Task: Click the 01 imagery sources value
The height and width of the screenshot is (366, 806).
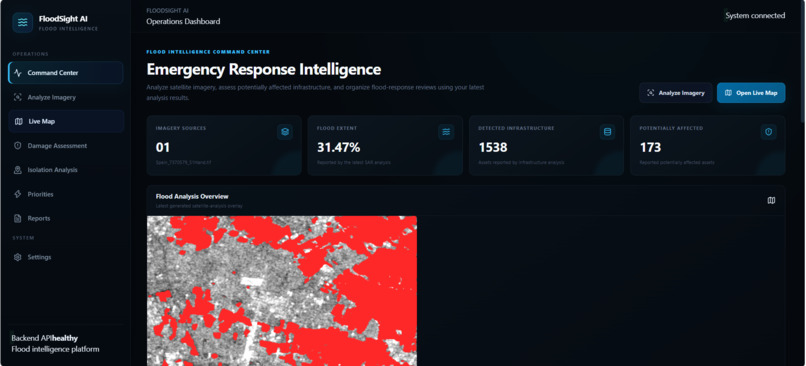Action: point(162,148)
